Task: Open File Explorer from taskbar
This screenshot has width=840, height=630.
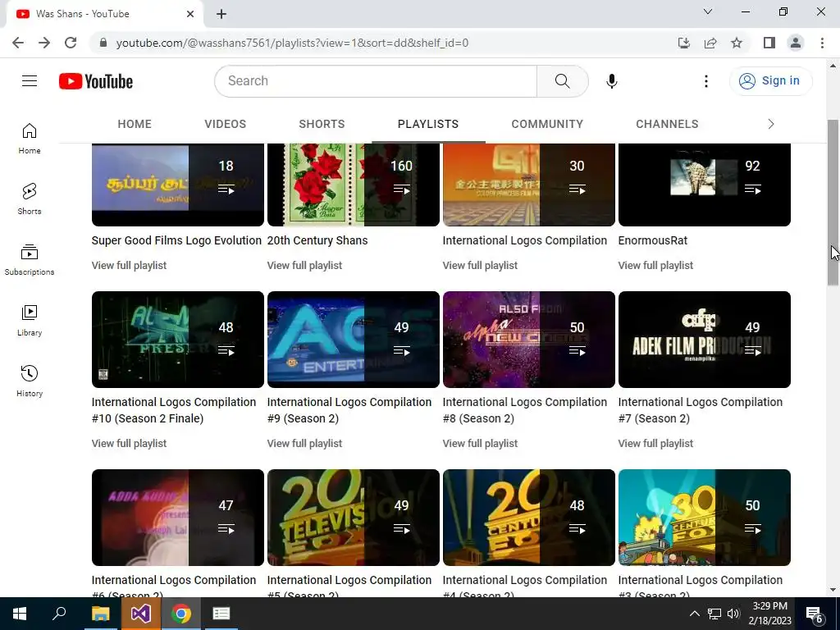Action: click(100, 614)
